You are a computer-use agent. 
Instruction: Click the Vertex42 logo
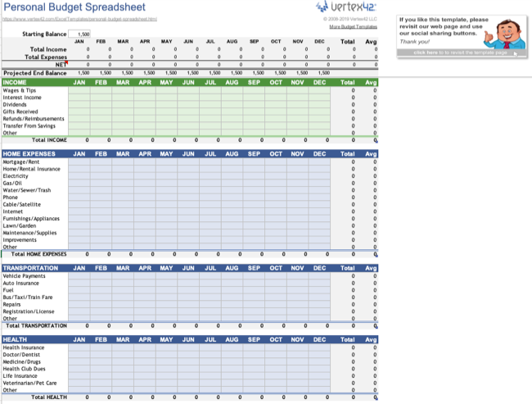point(346,7)
